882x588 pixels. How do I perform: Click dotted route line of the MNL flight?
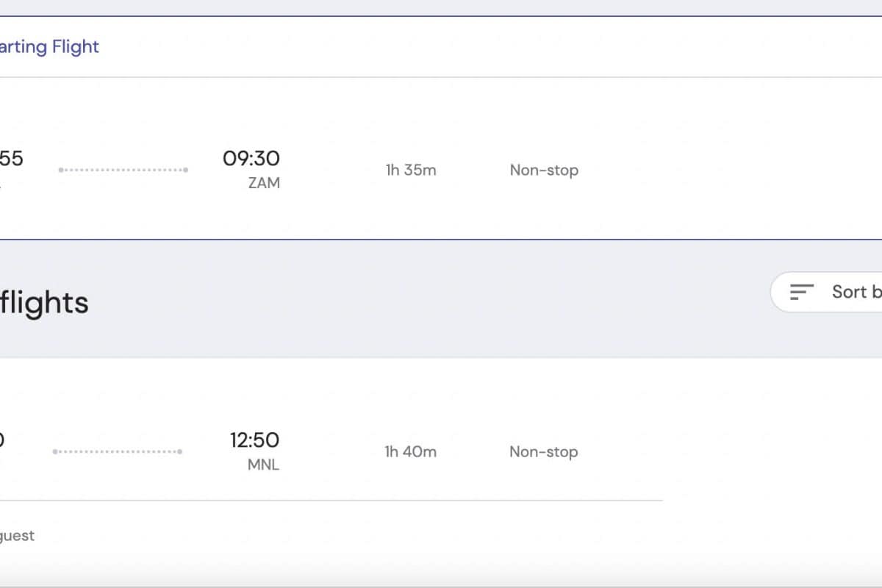coord(118,451)
